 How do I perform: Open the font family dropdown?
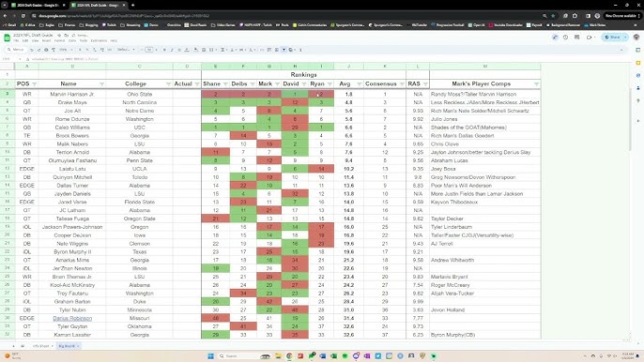click(126, 50)
